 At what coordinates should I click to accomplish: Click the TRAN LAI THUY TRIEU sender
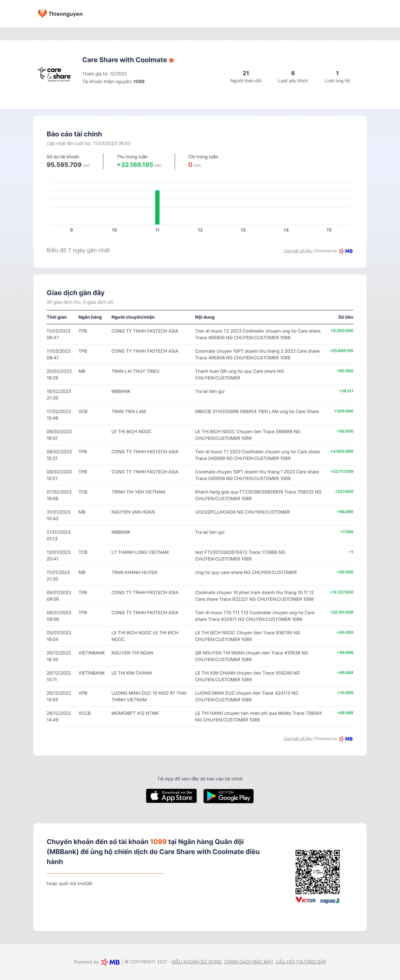135,371
